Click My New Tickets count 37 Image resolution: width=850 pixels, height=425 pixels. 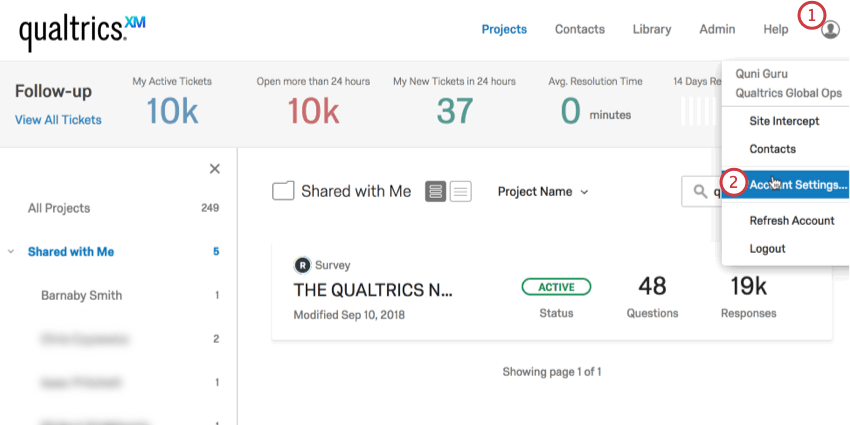pyautogui.click(x=454, y=111)
